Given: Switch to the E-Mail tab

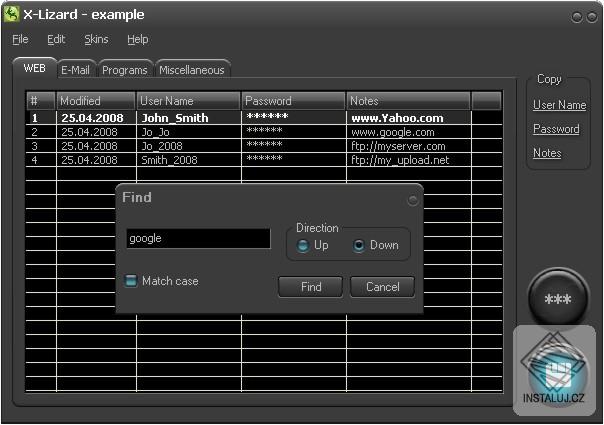Looking at the screenshot, I should (x=76, y=70).
